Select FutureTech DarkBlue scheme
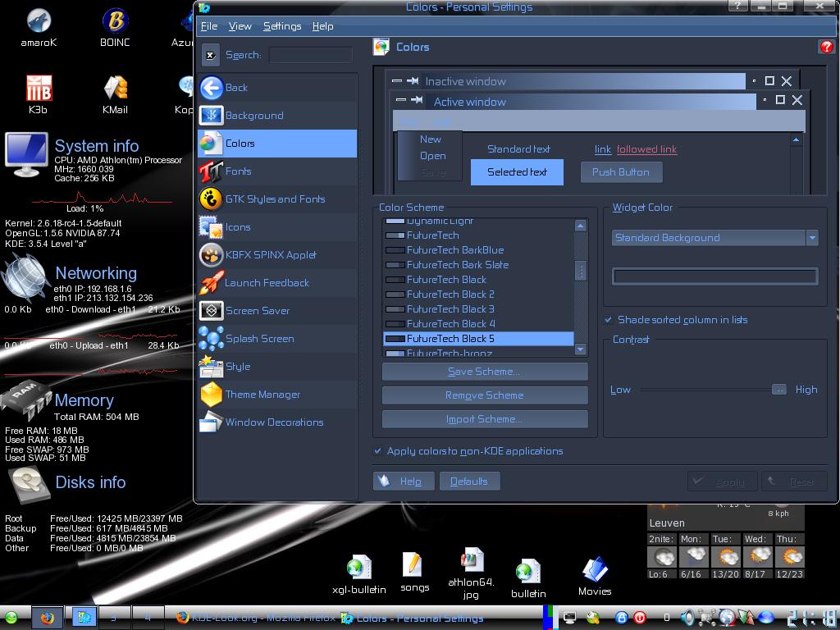 click(479, 249)
